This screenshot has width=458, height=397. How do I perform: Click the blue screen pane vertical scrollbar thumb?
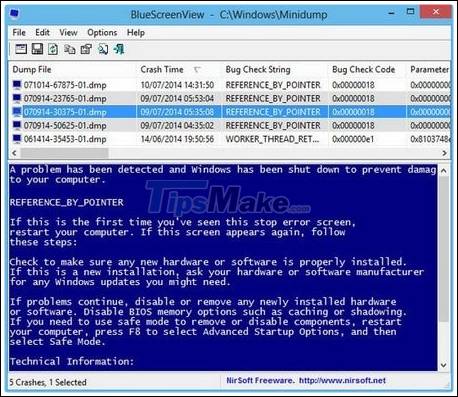tap(444, 249)
